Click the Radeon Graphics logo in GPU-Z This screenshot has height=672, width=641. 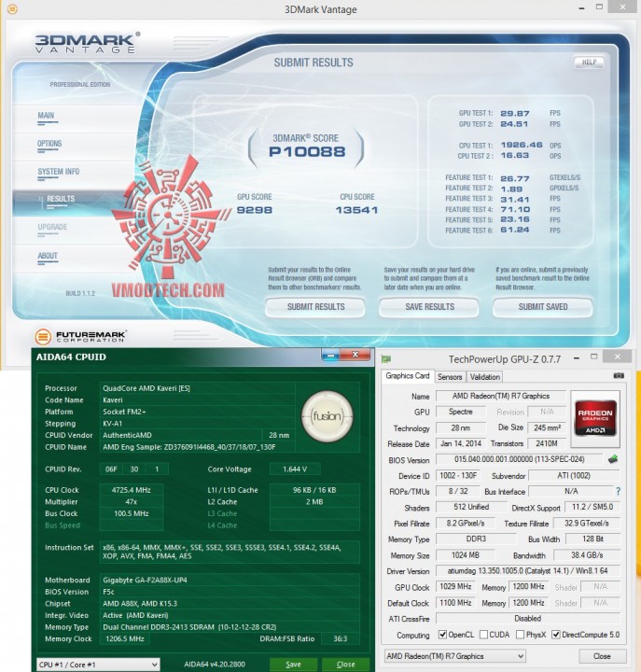click(595, 418)
